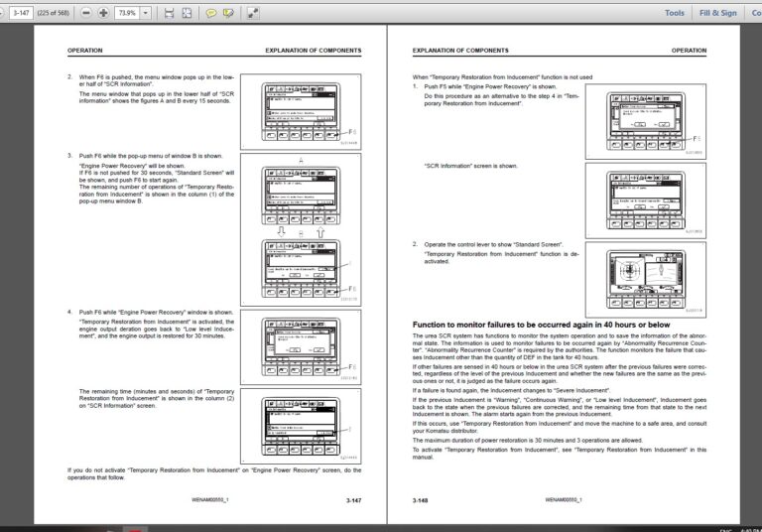Click the first monitor diagram on page 3-147
The image size is (762, 532).
(301, 112)
